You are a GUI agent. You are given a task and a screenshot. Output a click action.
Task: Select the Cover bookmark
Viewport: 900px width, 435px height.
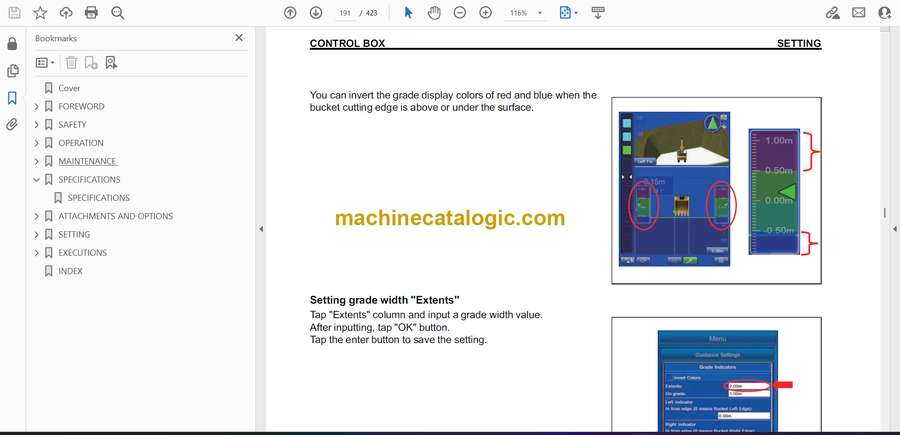point(69,88)
